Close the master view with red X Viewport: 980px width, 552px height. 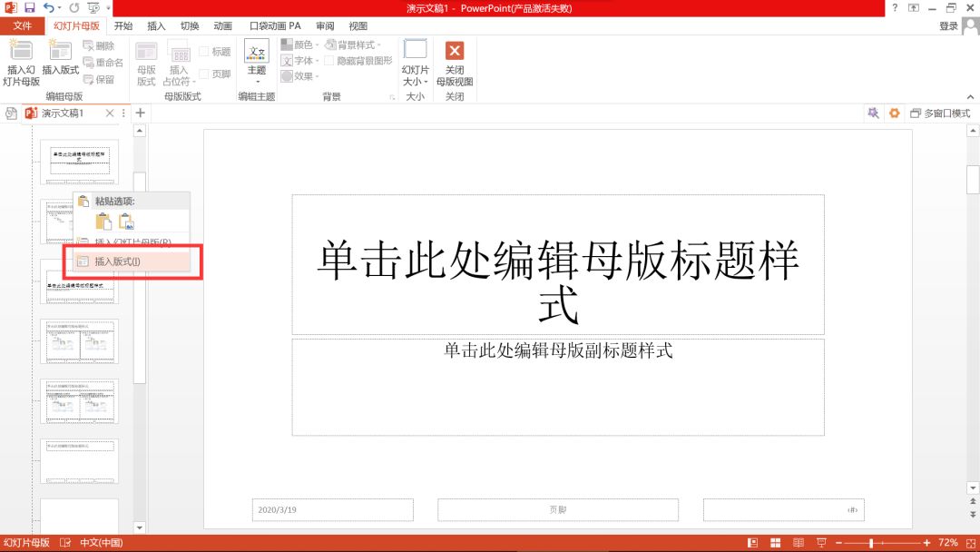tap(455, 52)
